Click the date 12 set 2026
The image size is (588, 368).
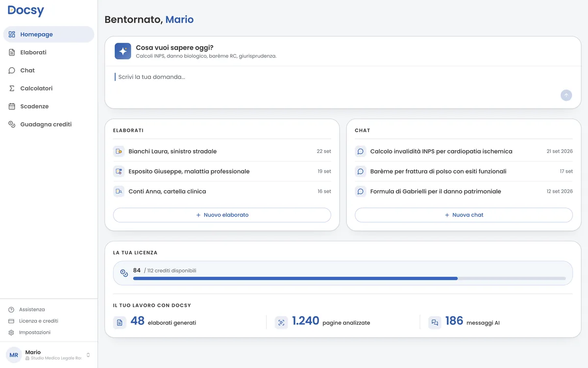point(560,191)
